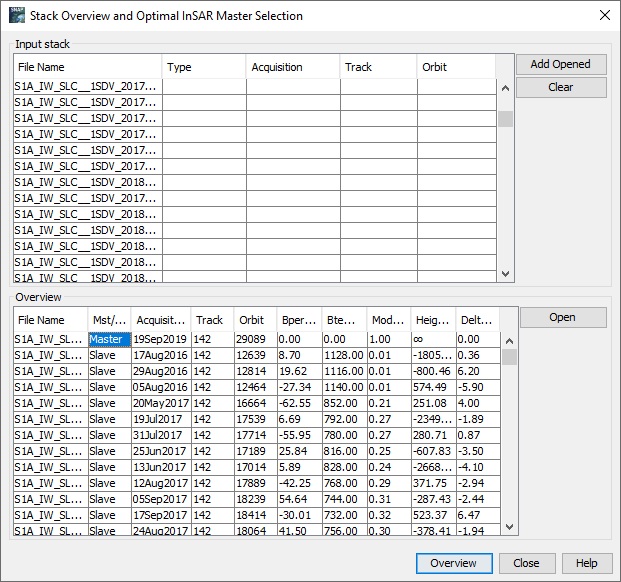
Task: Select the 05Aug2016 acquisition cell
Action: [x=161, y=387]
